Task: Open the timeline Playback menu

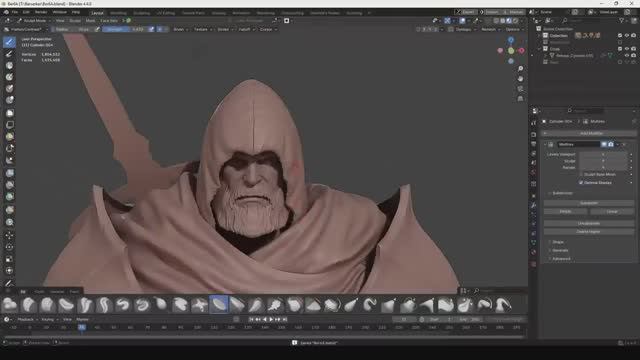Action: pyautogui.click(x=27, y=319)
